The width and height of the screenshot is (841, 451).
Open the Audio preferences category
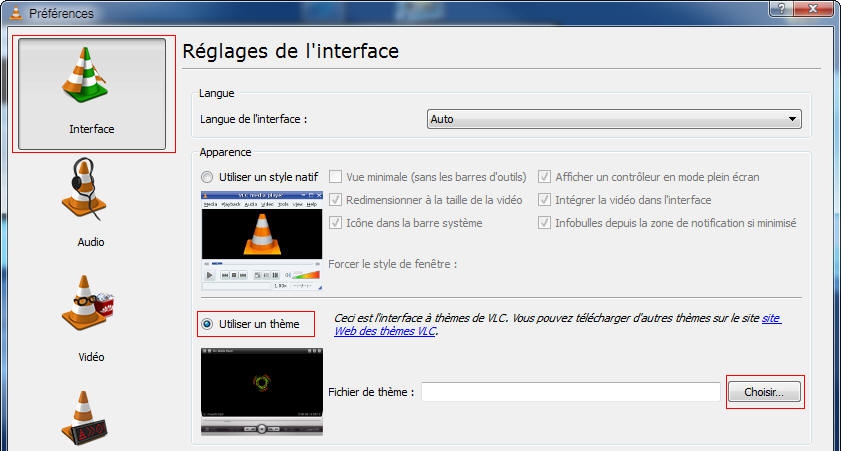tap(90, 203)
